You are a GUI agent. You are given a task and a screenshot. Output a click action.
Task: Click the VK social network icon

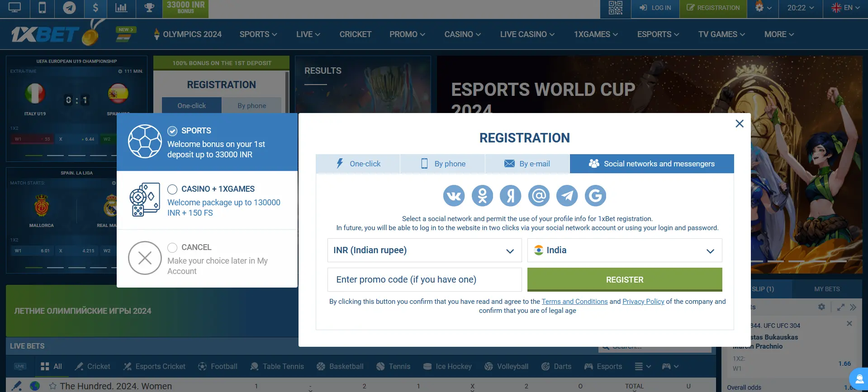pos(454,196)
